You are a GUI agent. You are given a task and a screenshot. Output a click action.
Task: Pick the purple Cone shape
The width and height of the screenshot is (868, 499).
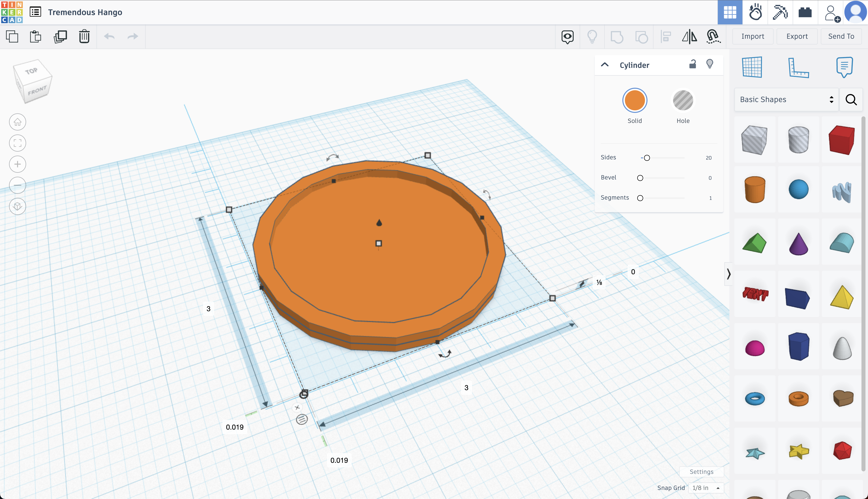click(798, 244)
